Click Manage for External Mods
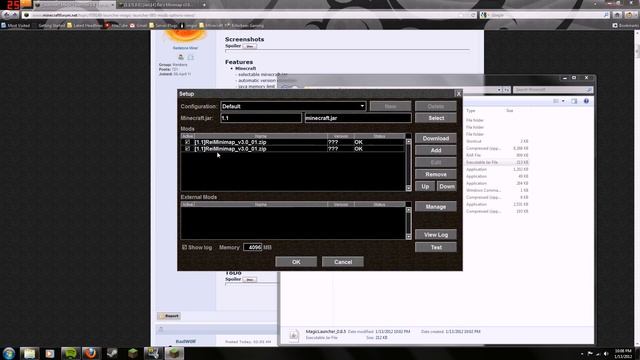 pyautogui.click(x=436, y=207)
